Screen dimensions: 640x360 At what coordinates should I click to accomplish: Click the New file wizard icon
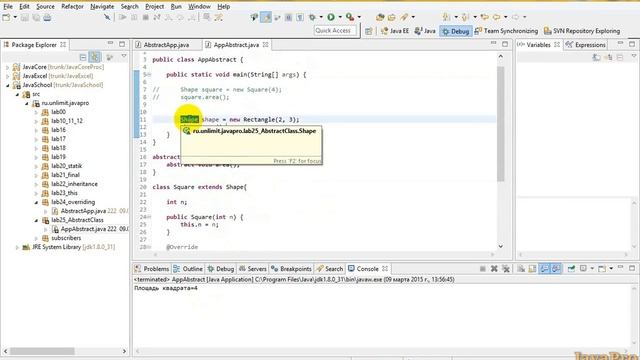(x=7, y=17)
